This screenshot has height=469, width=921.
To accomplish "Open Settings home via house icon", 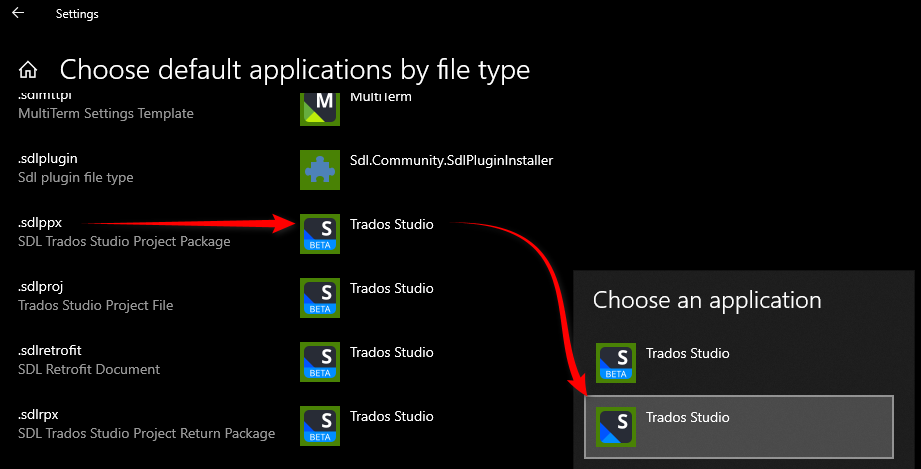I will 28,70.
